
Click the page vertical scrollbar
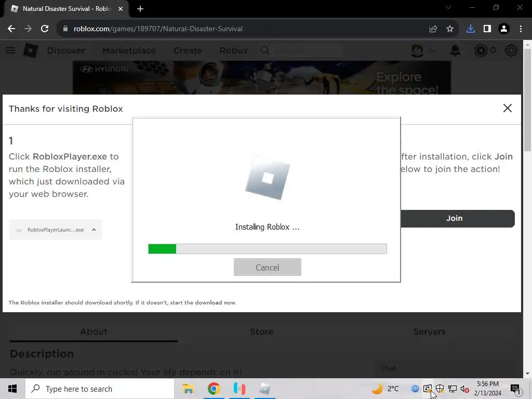coord(528,100)
